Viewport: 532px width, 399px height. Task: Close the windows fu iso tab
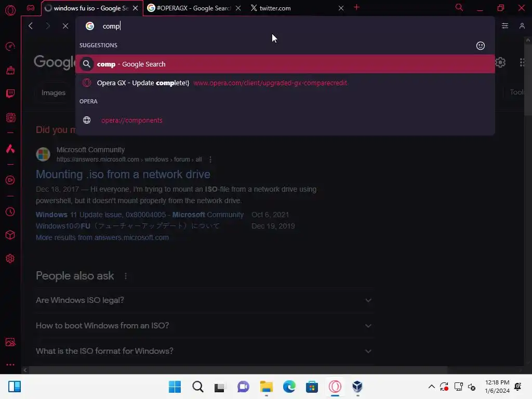tap(136, 8)
